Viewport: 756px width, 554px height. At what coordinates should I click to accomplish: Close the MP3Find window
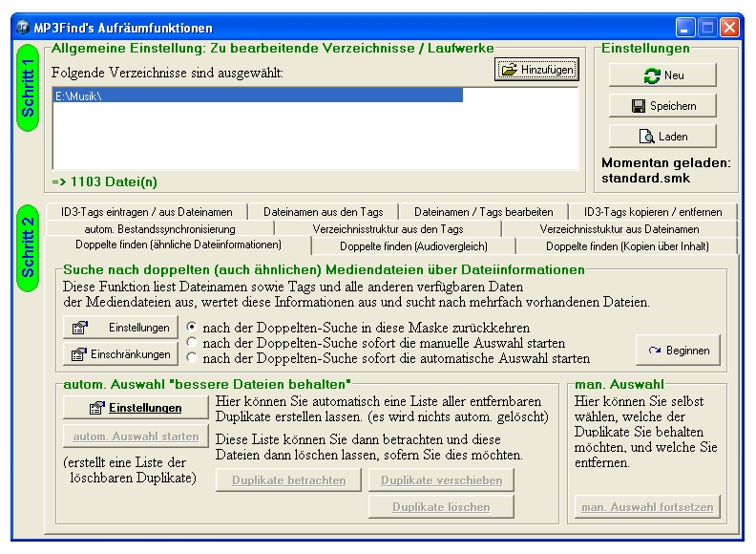tap(729, 28)
